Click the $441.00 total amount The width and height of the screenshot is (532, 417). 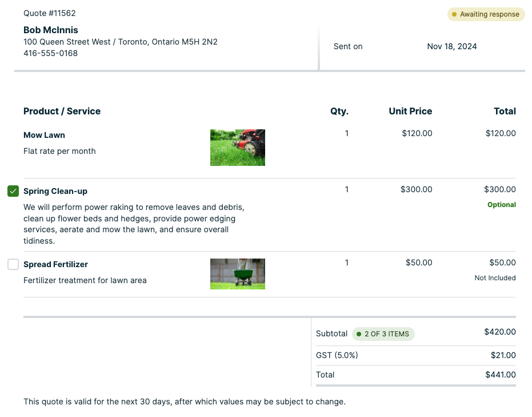coord(500,375)
